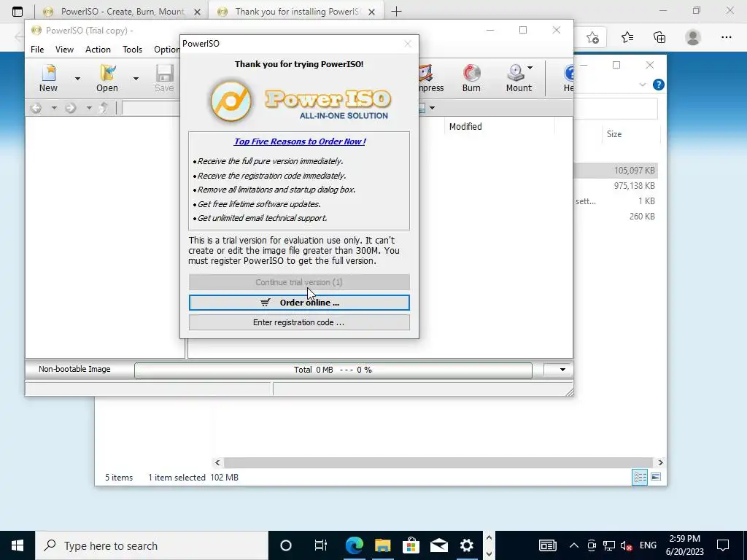Click the browser tab actions menu icon

click(18, 12)
